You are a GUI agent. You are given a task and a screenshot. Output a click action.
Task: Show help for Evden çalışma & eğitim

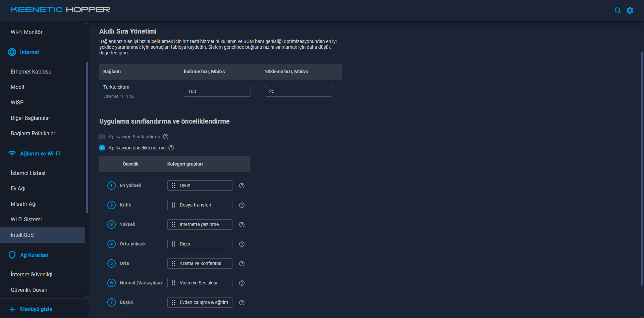tap(242, 303)
